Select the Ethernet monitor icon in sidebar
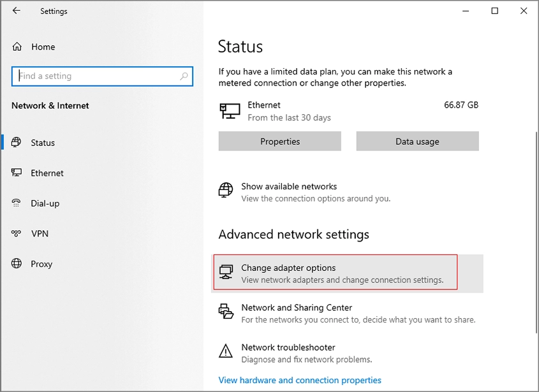539x392 pixels. (16, 173)
